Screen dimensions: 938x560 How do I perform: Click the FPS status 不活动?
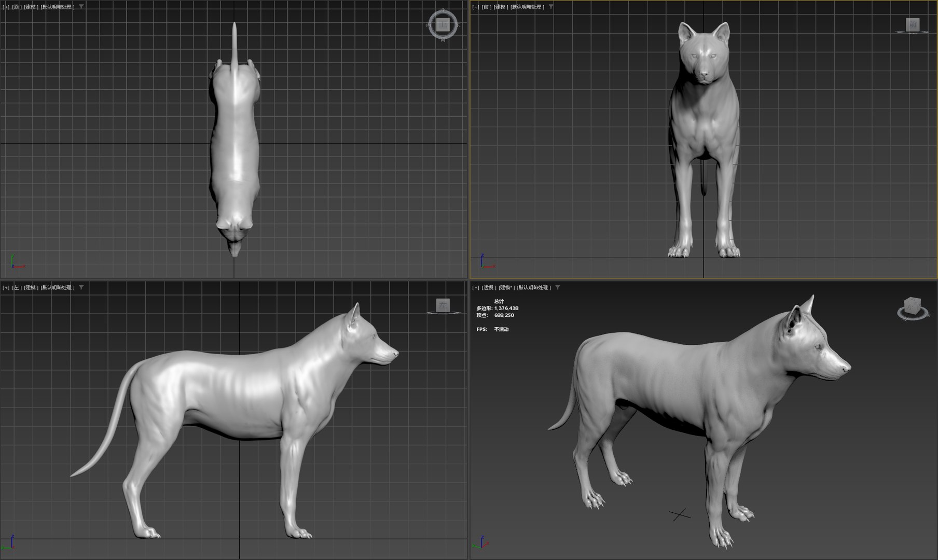(501, 329)
